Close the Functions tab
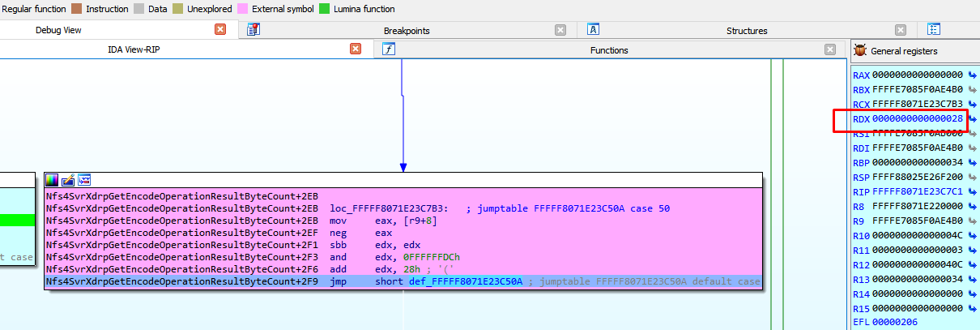The image size is (980, 330). click(x=829, y=49)
